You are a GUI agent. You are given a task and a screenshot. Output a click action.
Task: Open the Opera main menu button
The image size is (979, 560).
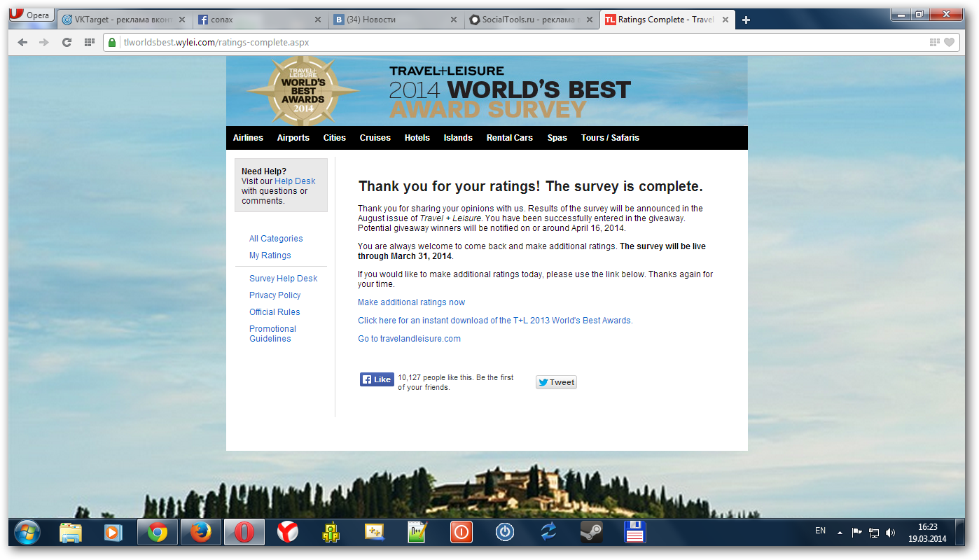coord(32,15)
